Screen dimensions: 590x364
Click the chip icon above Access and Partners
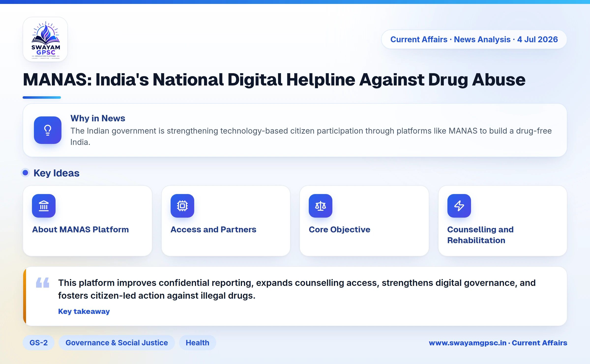tap(182, 206)
